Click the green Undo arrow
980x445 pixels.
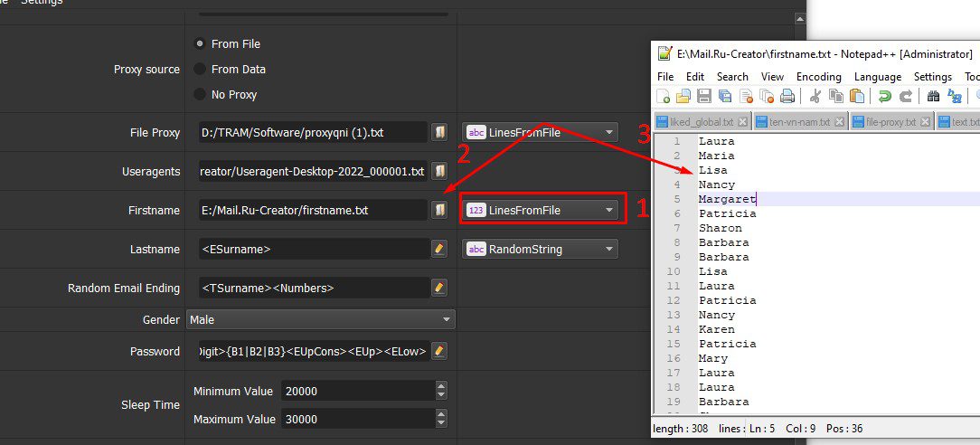(x=884, y=96)
